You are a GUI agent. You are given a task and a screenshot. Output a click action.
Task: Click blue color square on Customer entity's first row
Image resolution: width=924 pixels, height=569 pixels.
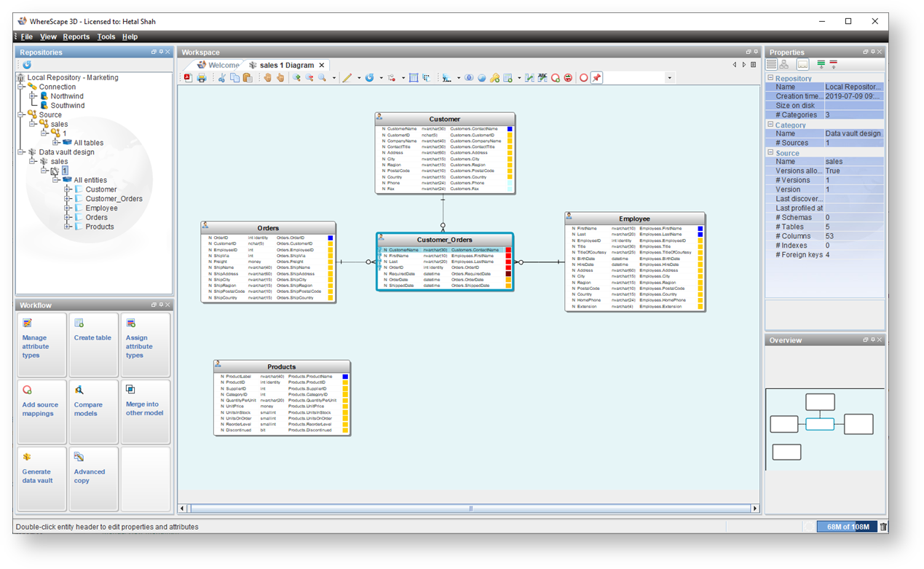click(510, 129)
